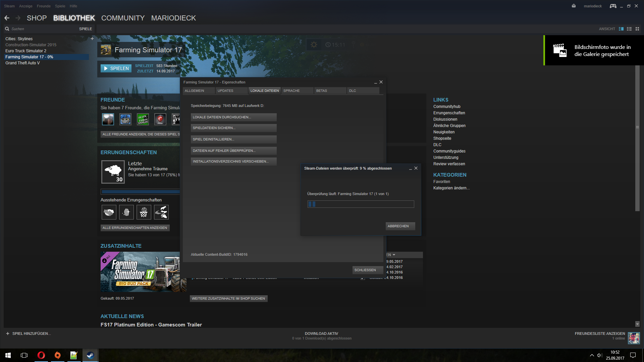Click SPIEL DEINSTALLIEREN button
This screenshot has width=644, height=362.
(x=234, y=139)
